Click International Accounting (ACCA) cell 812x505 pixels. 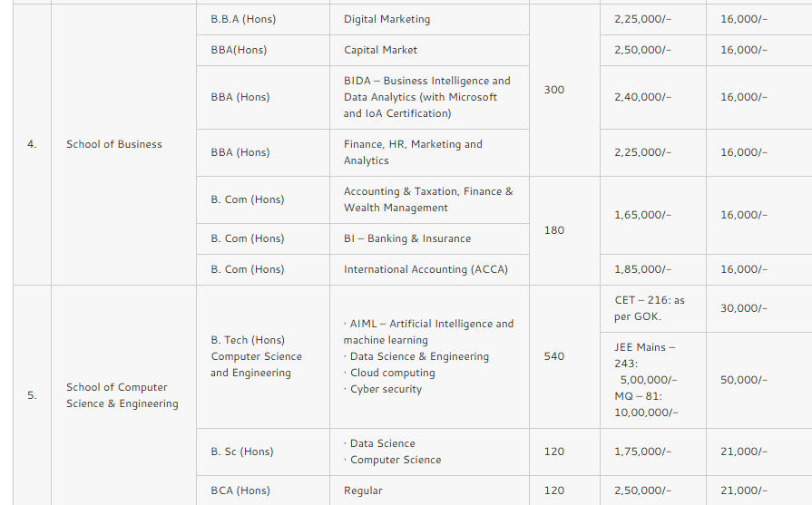click(x=426, y=269)
